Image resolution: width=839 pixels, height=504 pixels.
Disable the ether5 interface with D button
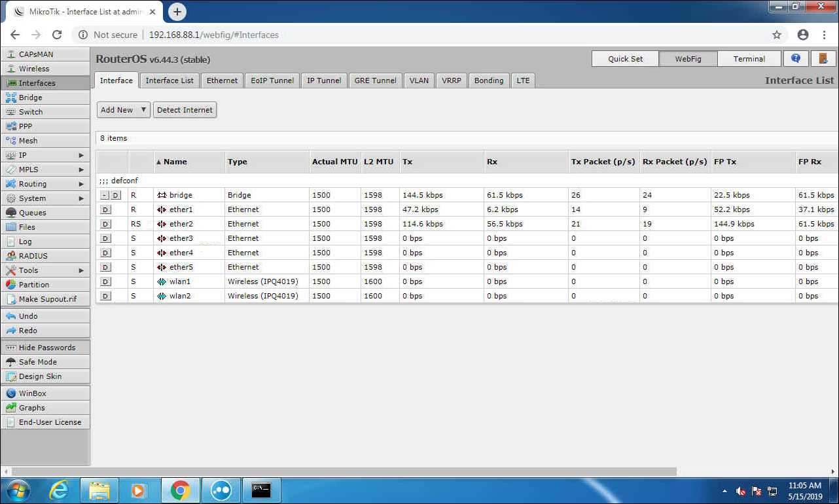point(105,267)
